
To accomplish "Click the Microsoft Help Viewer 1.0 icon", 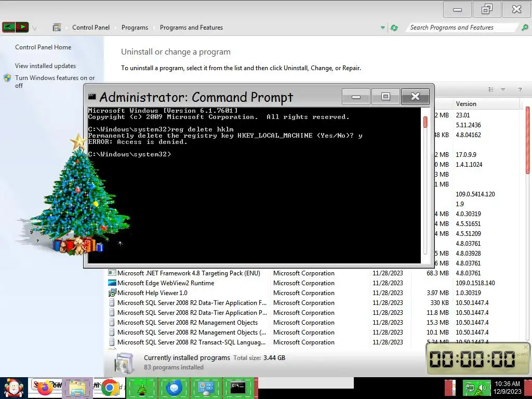I will click(x=112, y=293).
